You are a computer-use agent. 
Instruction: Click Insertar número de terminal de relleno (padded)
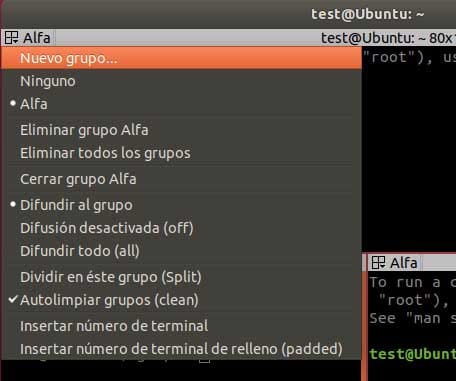[x=181, y=349]
